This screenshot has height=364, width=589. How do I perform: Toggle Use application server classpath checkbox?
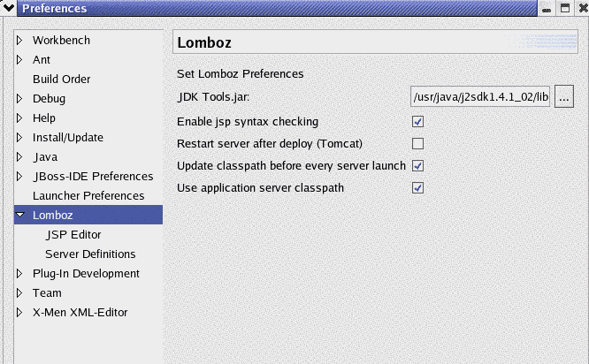coord(418,188)
